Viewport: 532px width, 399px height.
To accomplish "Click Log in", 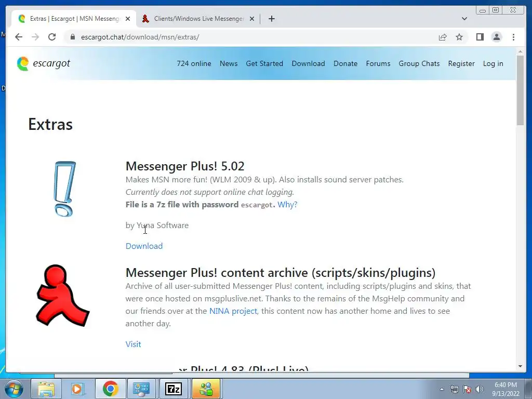I will (493, 63).
